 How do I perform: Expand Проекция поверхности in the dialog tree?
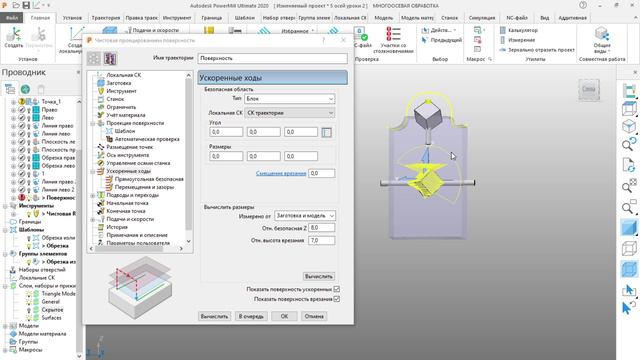tap(93, 123)
